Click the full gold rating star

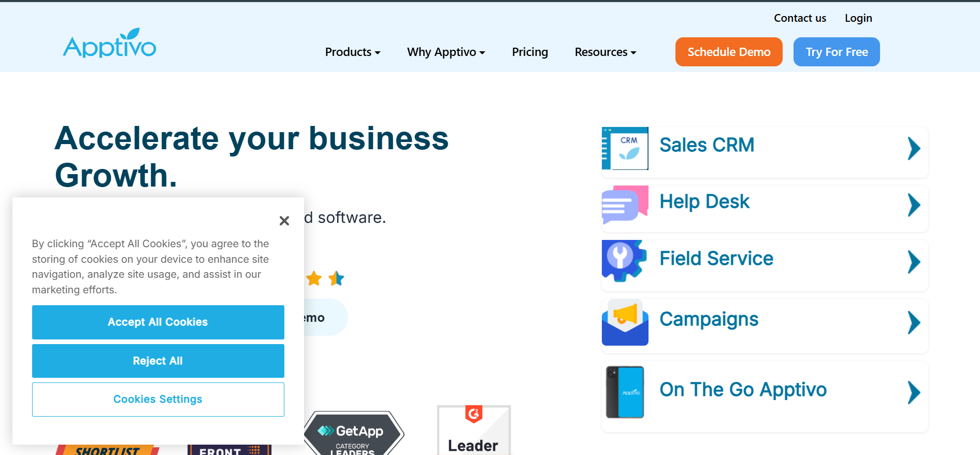314,278
